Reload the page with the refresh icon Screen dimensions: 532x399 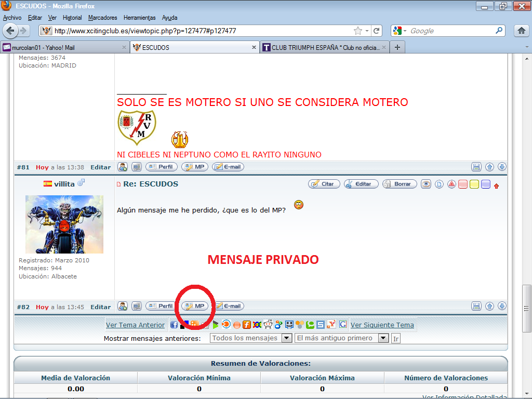pyautogui.click(x=377, y=31)
